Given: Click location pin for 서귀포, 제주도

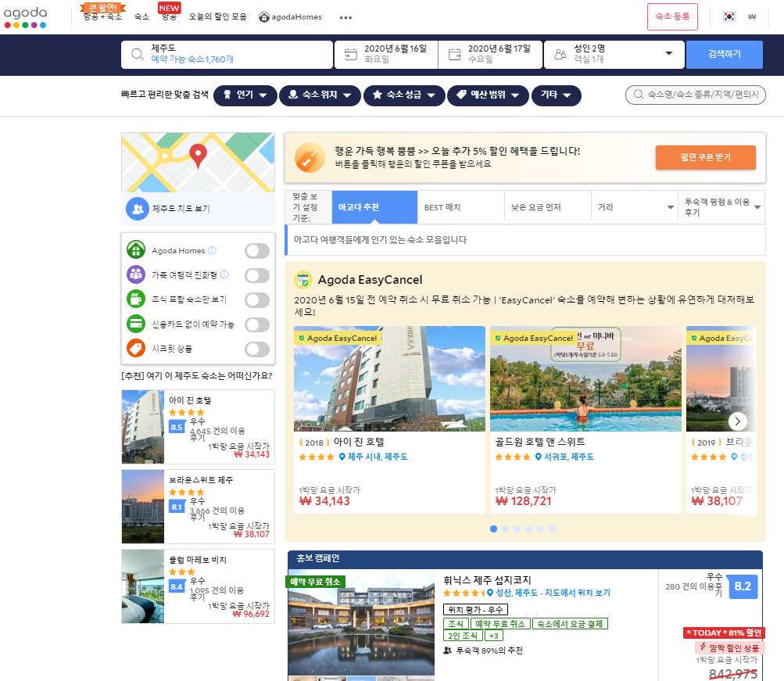Looking at the screenshot, I should point(538,457).
